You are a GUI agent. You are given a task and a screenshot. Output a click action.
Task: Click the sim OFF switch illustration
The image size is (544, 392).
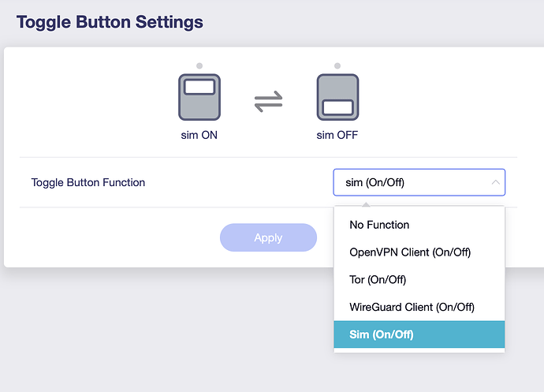coord(337,97)
